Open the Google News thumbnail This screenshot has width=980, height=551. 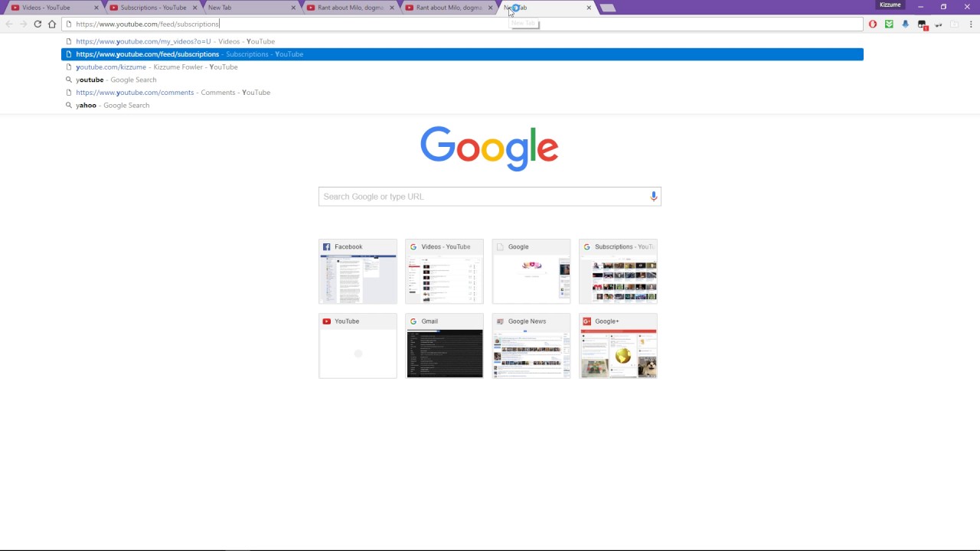531,346
